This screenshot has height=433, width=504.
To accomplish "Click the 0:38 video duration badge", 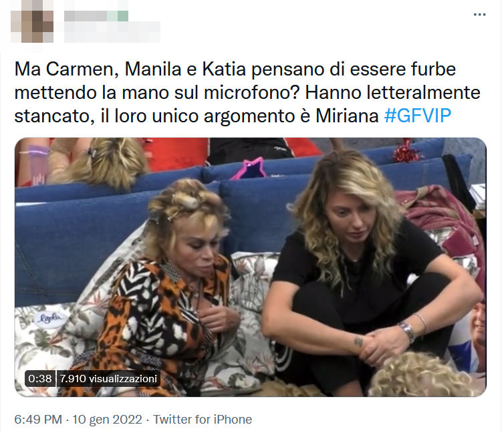I will (x=40, y=379).
